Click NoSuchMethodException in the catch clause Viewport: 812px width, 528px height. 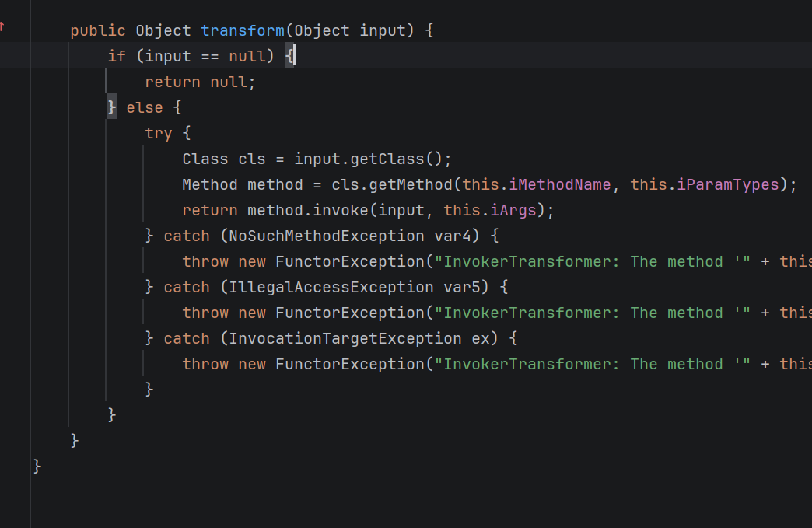click(x=326, y=236)
